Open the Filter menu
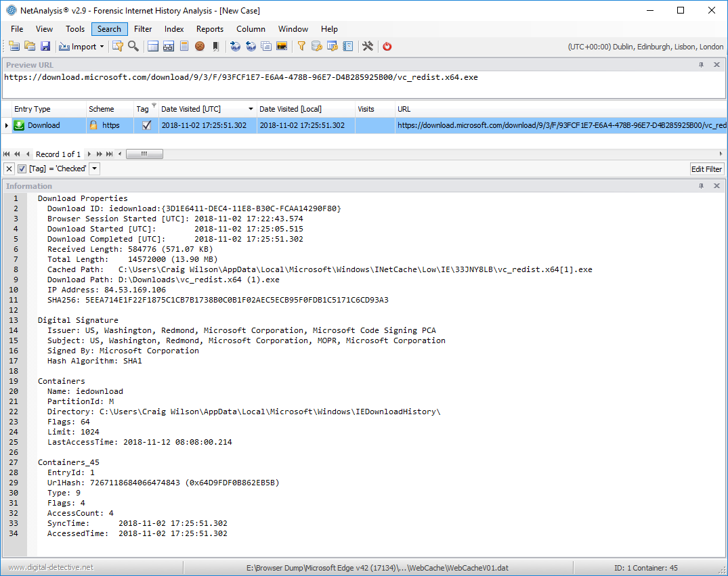Screen dimensions: 728x576 click(143, 29)
